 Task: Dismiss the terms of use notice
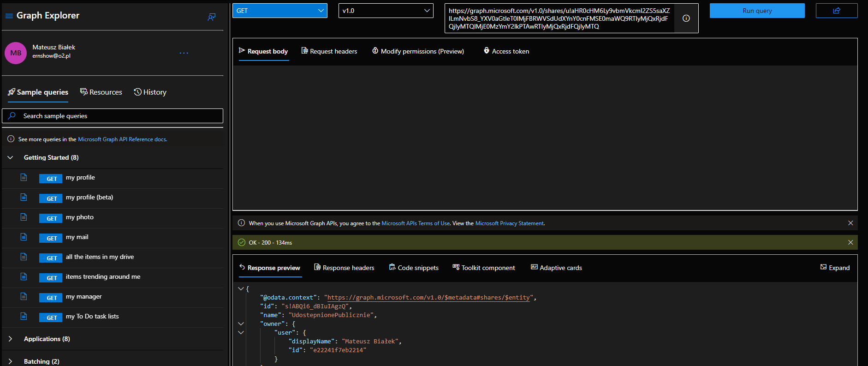tap(850, 223)
